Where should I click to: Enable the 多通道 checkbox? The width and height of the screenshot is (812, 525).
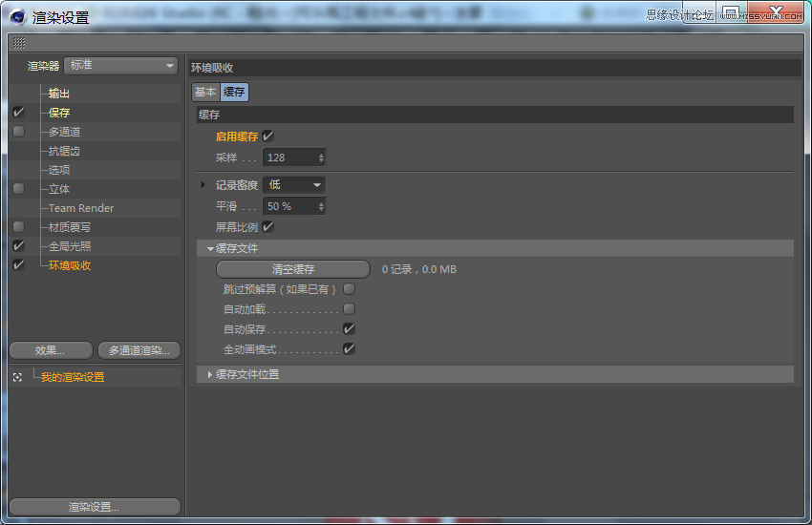pos(19,132)
